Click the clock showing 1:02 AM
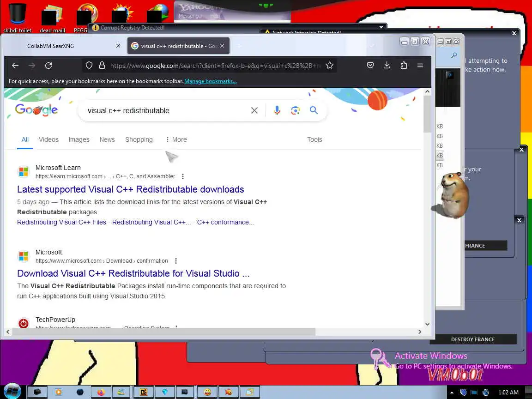This screenshot has height=399, width=532. coord(508,393)
